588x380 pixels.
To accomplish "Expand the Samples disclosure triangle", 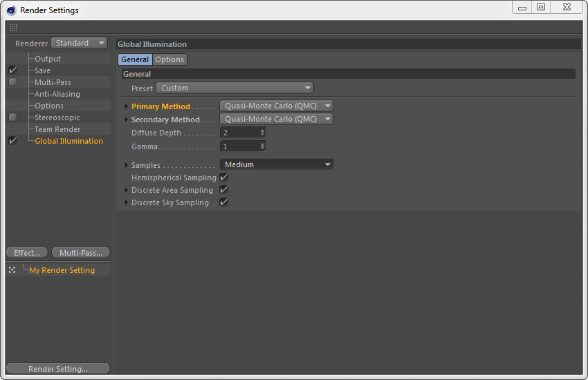I will pos(126,165).
